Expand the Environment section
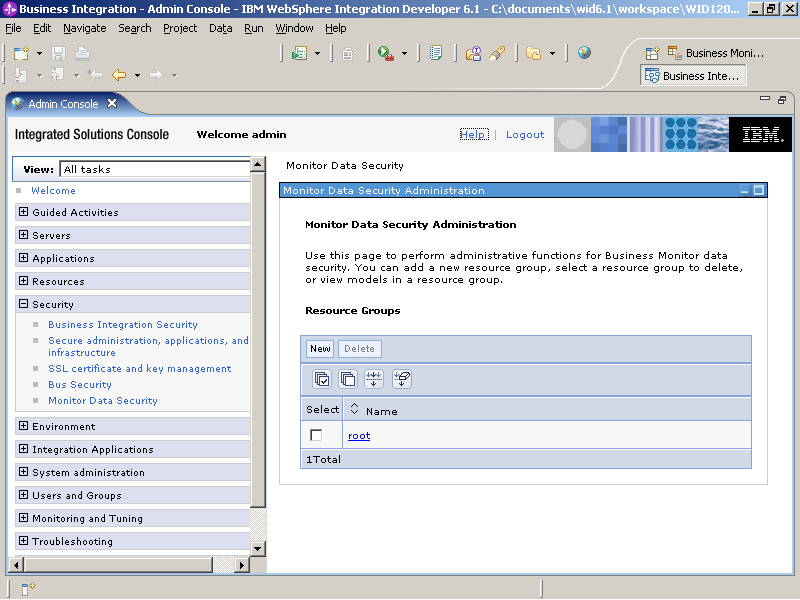The height and width of the screenshot is (600, 800). pos(23,425)
